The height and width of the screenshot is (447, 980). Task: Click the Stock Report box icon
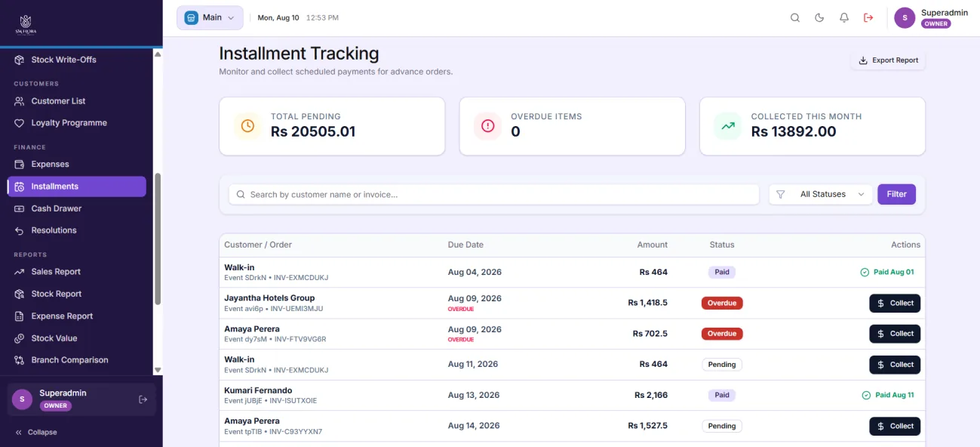click(20, 294)
